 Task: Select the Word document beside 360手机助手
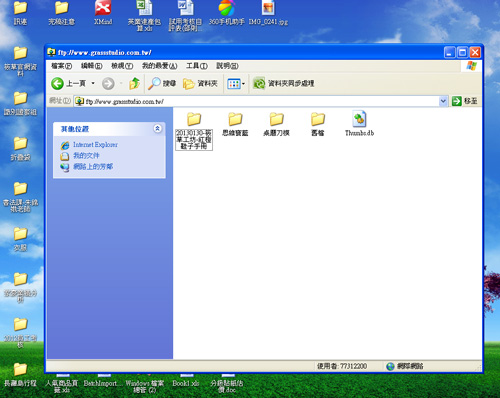tap(186, 16)
